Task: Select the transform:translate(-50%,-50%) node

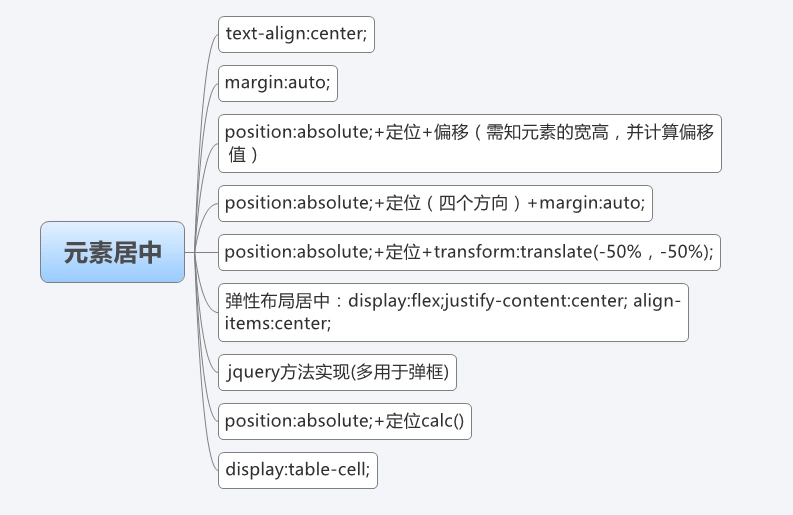Action: (468, 252)
